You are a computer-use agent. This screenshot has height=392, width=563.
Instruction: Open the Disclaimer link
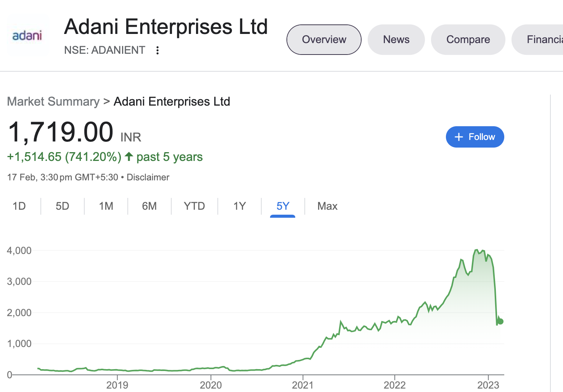[x=148, y=177]
